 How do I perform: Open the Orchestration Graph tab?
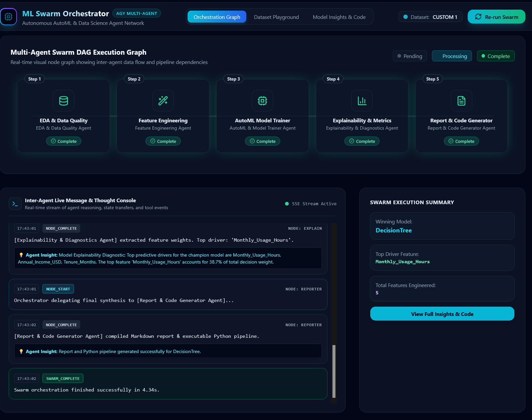217,17
